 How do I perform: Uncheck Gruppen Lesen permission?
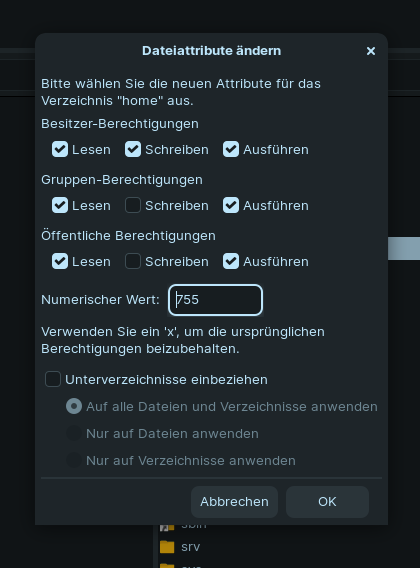click(x=60, y=205)
